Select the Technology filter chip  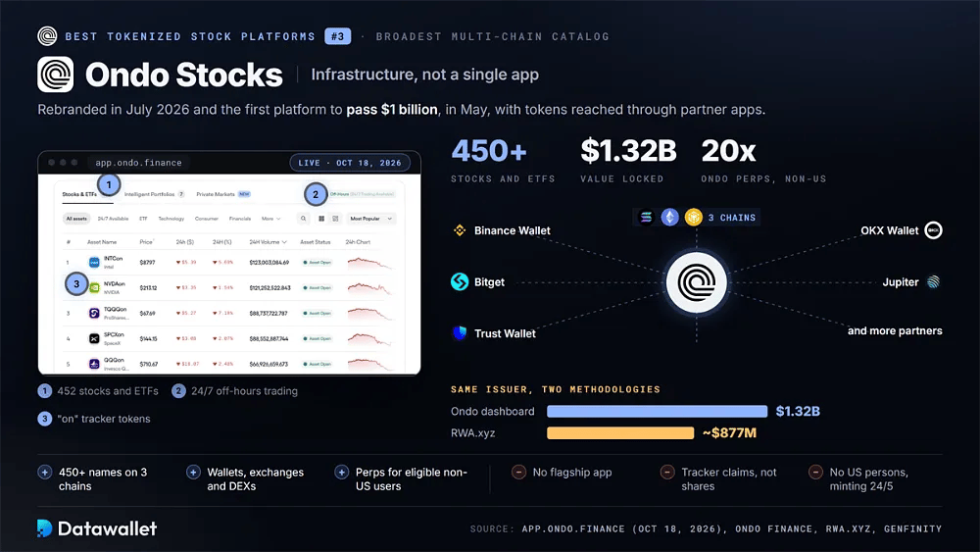point(171,219)
